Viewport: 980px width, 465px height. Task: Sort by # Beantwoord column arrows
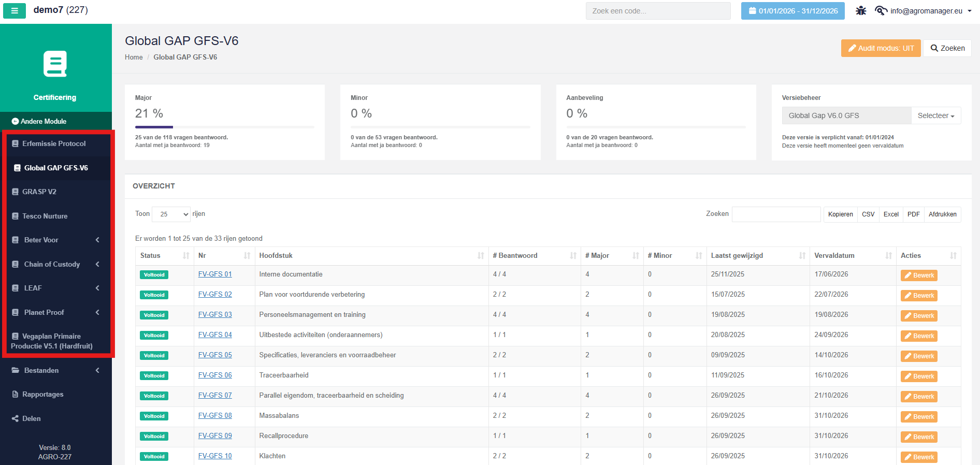(x=573, y=256)
